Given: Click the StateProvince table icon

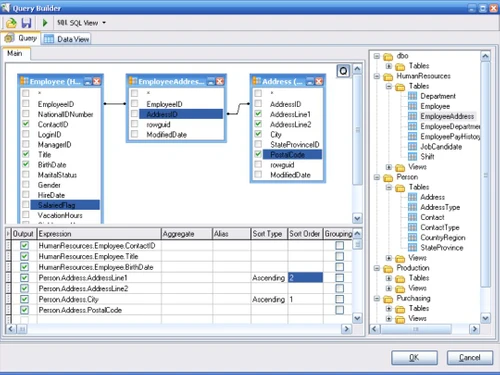Looking at the screenshot, I should [412, 248].
